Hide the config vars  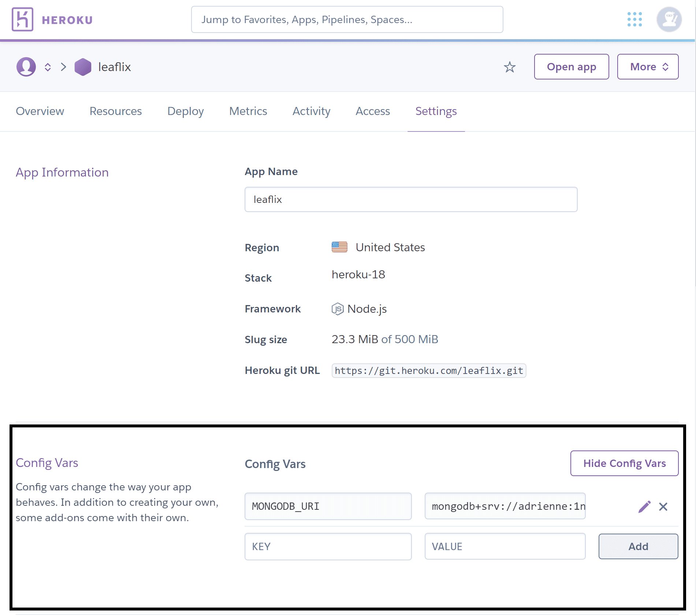pyautogui.click(x=624, y=463)
